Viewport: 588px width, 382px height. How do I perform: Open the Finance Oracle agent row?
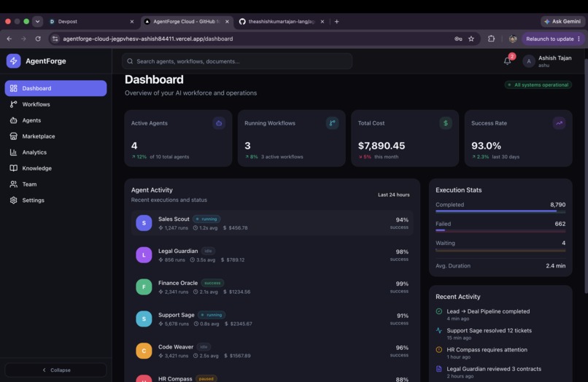coord(272,286)
